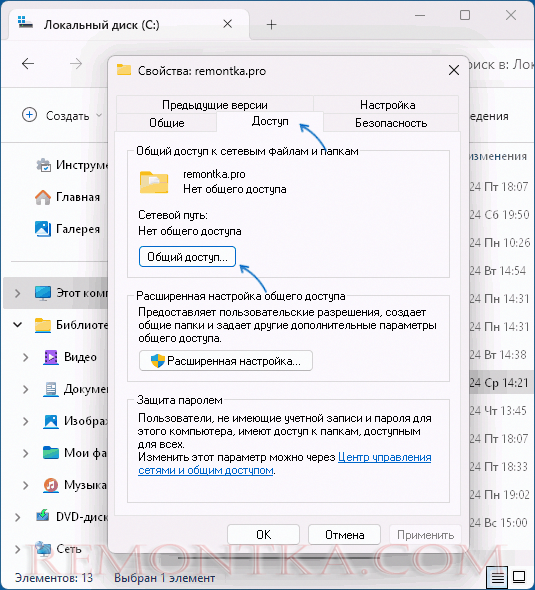Expand the Музыка tree node

pyautogui.click(x=25, y=485)
